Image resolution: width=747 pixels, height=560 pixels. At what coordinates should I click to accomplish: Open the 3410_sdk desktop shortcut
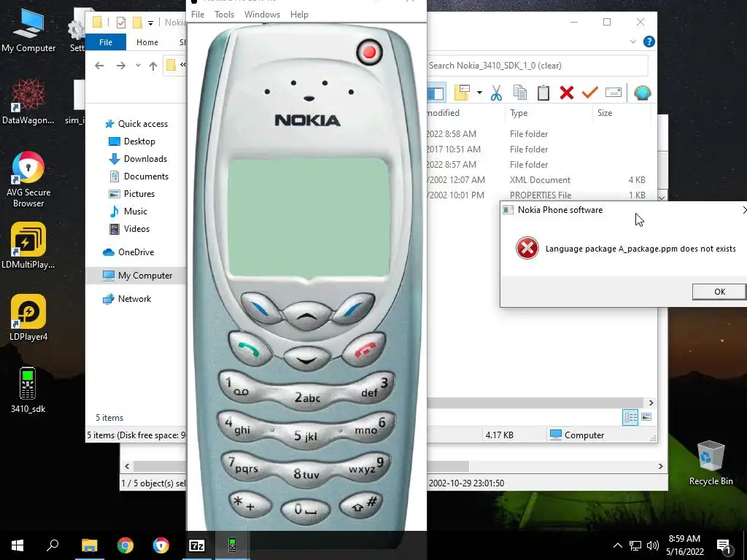pos(28,391)
